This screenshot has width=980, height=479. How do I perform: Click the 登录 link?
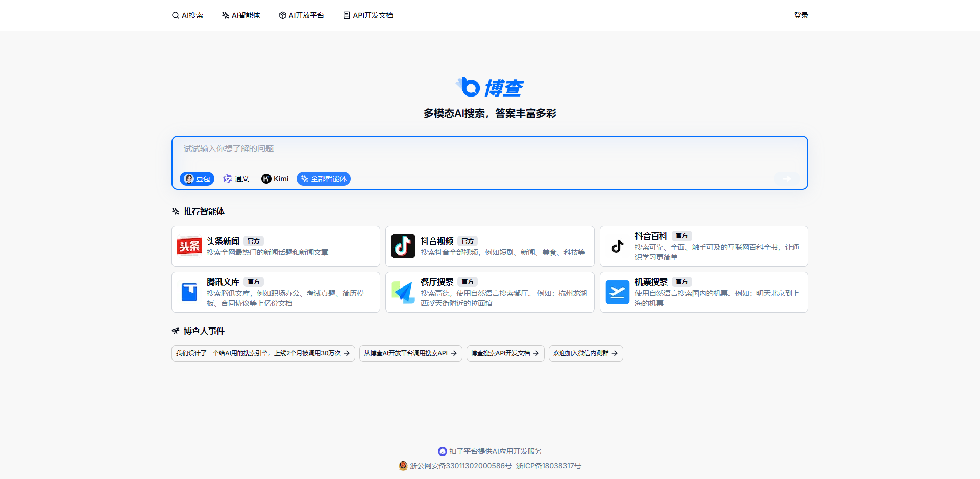tap(801, 15)
